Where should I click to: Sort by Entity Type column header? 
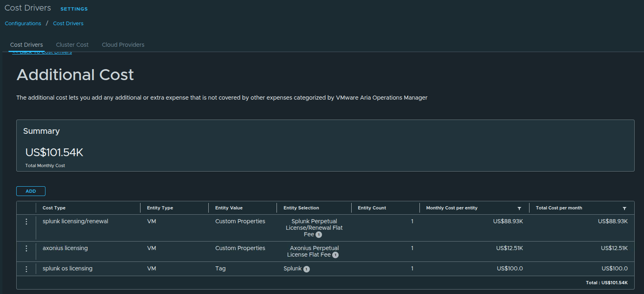[160, 208]
